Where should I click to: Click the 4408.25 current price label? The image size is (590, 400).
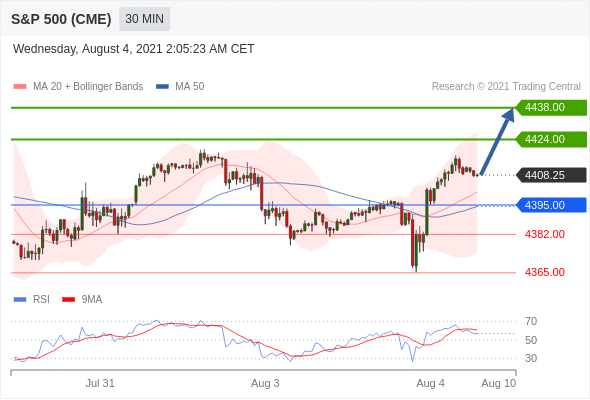(x=551, y=175)
